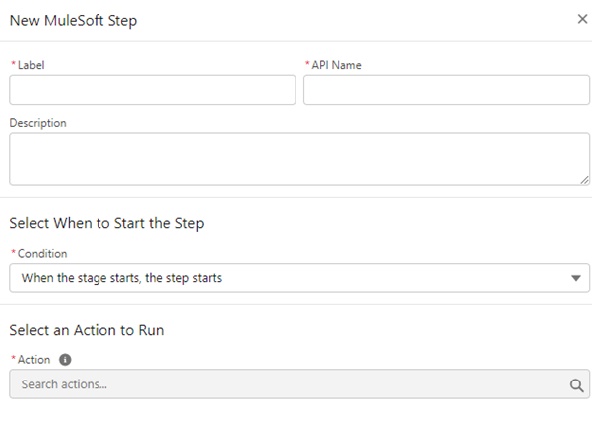This screenshot has height=435, width=592.
Task: Click the info icon beside Action
Action: click(x=65, y=359)
